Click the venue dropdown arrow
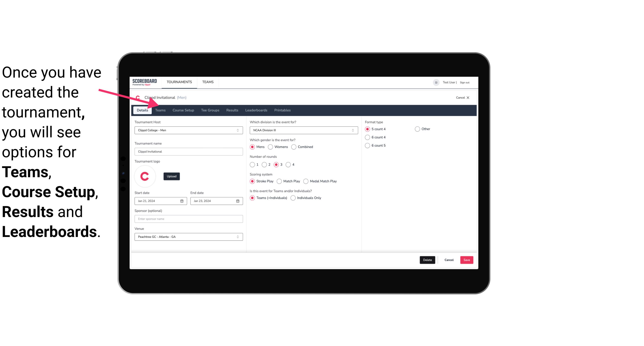The width and height of the screenshot is (644, 346). coord(238,237)
